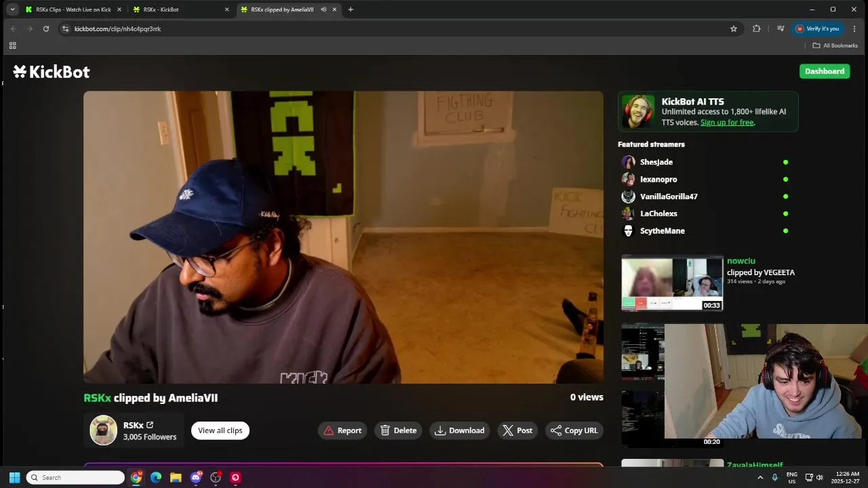Post the clip to X
The width and height of the screenshot is (868, 488).
[518, 430]
